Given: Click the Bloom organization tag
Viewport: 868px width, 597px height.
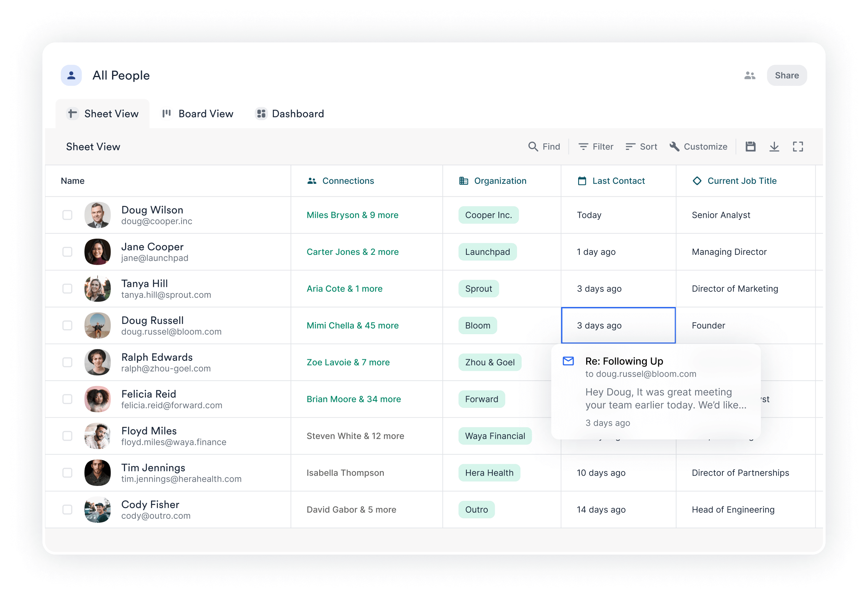Looking at the screenshot, I should [x=477, y=325].
